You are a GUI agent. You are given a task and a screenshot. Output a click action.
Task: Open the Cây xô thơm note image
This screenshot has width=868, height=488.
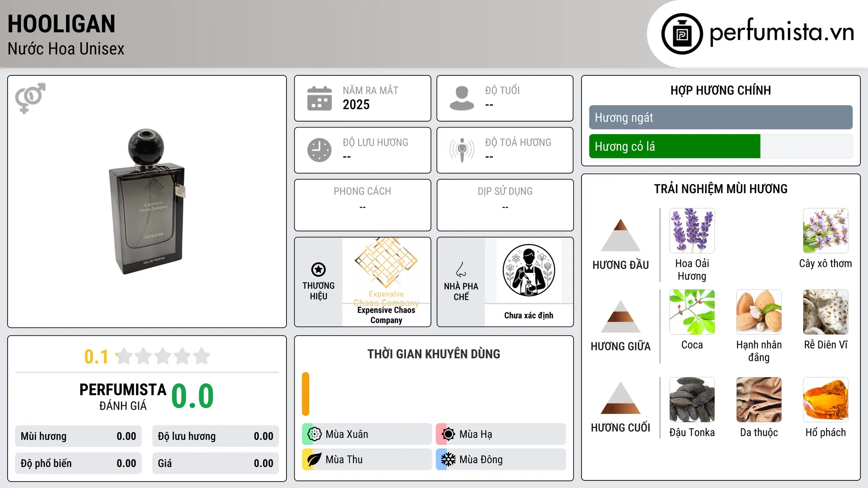tap(826, 230)
